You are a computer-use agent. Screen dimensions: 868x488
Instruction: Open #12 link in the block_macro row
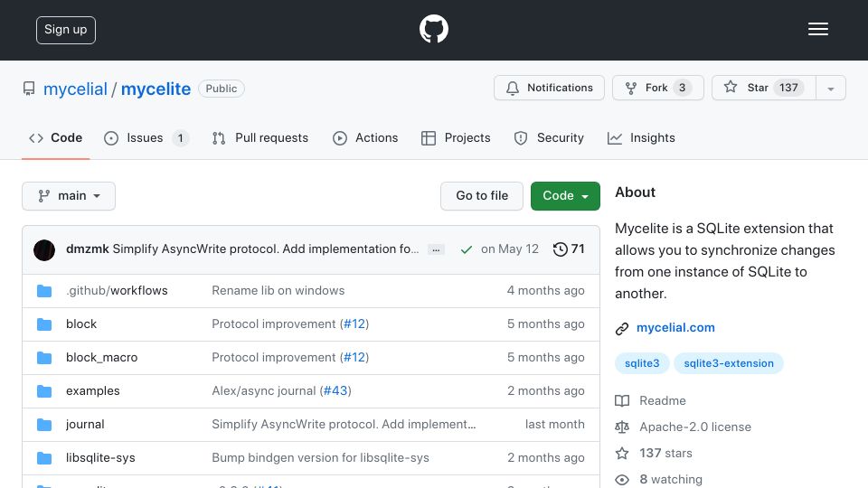click(354, 358)
